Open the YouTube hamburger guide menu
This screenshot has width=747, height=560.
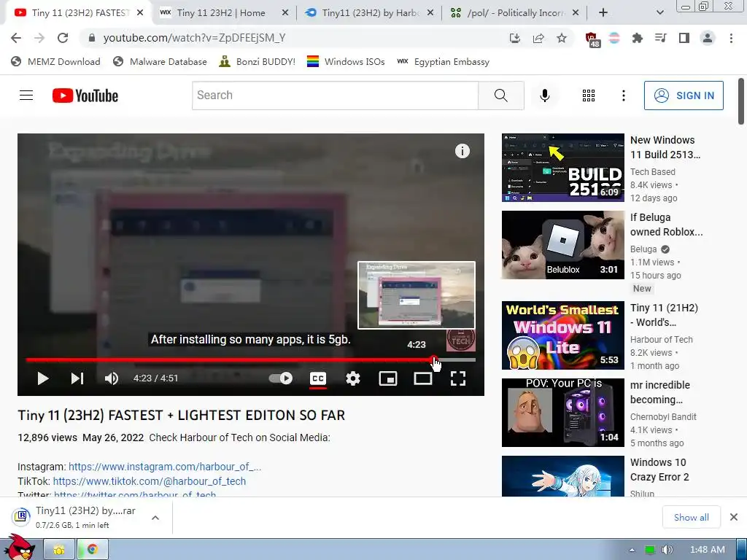tap(26, 96)
